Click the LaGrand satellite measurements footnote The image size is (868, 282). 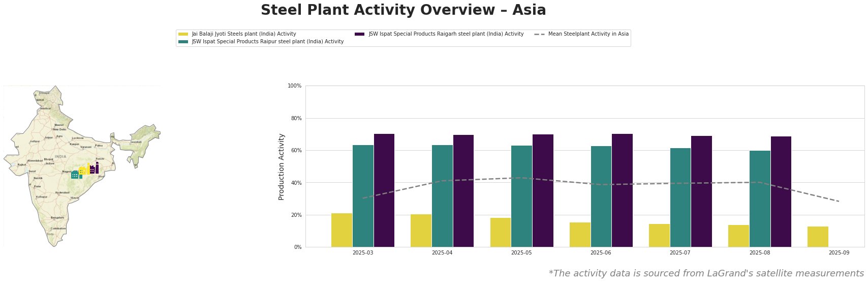[706, 273]
